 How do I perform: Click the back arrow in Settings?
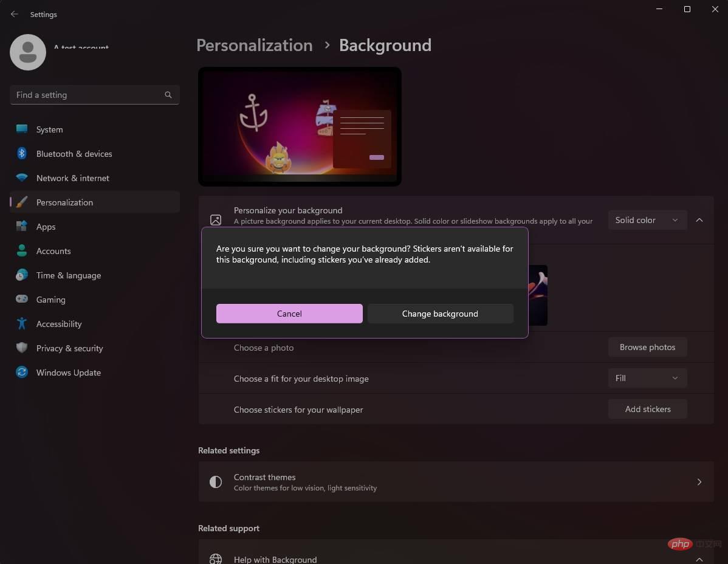[15, 15]
